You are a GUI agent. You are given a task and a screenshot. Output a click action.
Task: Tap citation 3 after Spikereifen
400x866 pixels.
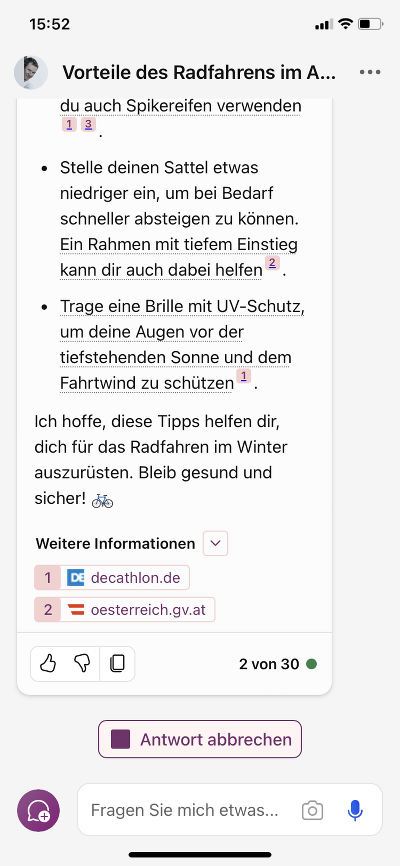(88, 124)
